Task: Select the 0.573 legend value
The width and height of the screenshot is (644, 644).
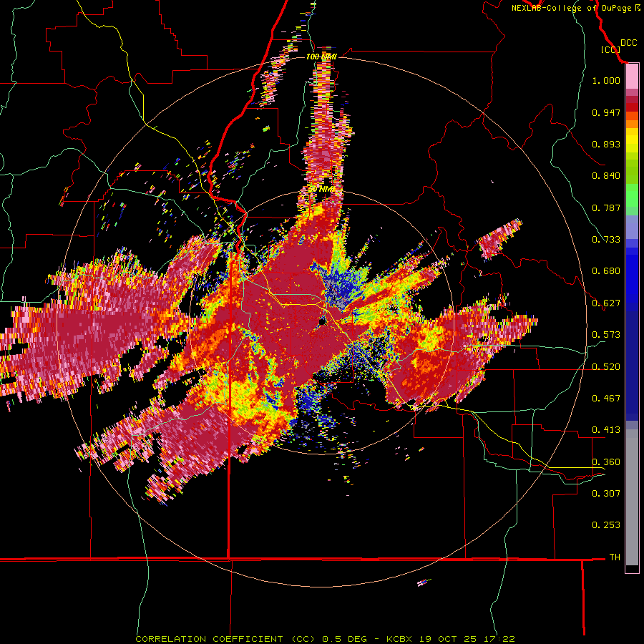Action: 606,335
